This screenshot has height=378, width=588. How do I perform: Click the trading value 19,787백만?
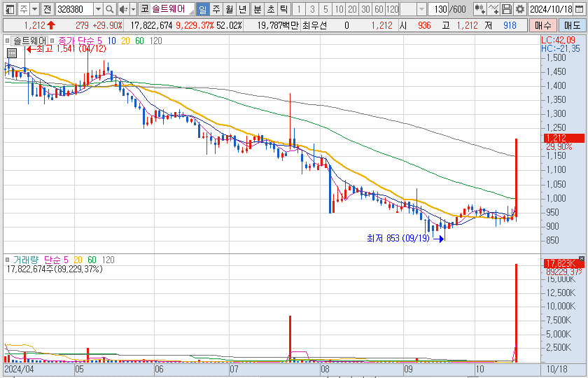[x=279, y=26]
